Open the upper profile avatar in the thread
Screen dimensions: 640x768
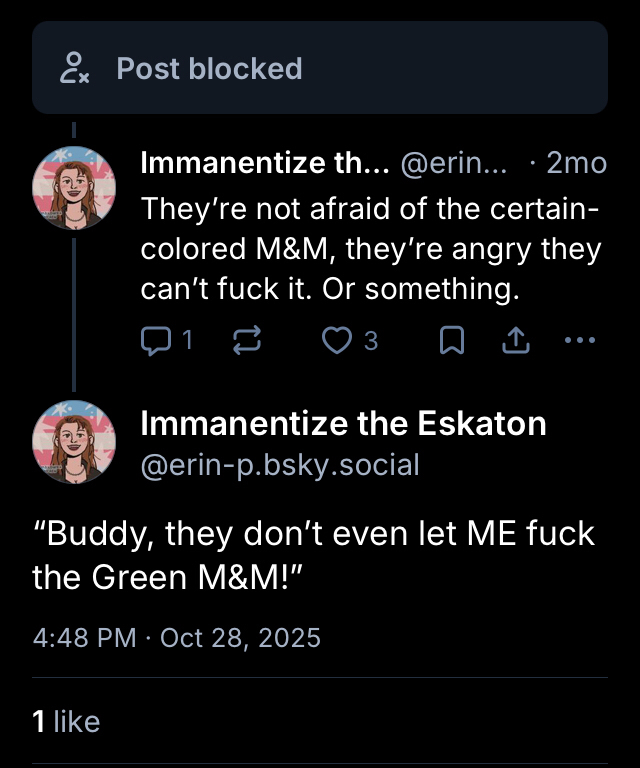(x=74, y=187)
